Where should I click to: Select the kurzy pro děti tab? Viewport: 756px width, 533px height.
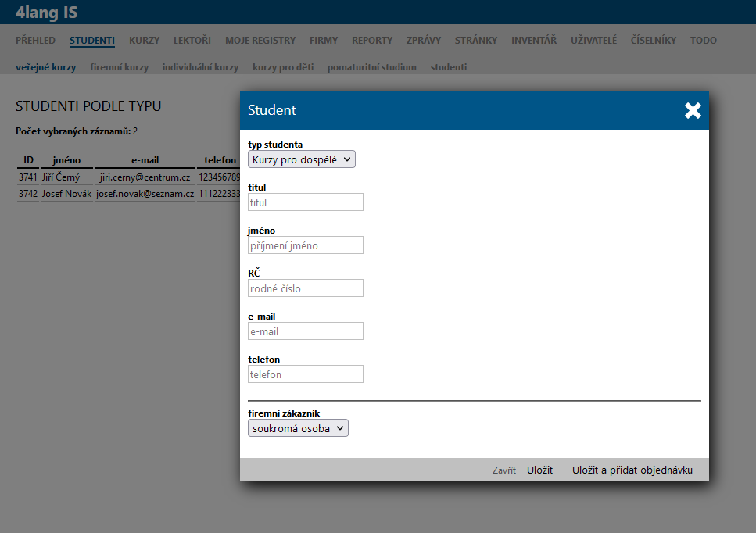tap(283, 67)
